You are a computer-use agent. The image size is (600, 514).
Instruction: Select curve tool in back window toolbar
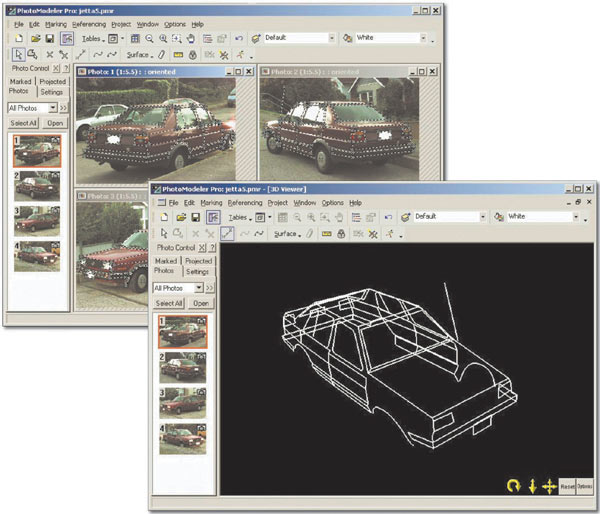(x=98, y=55)
